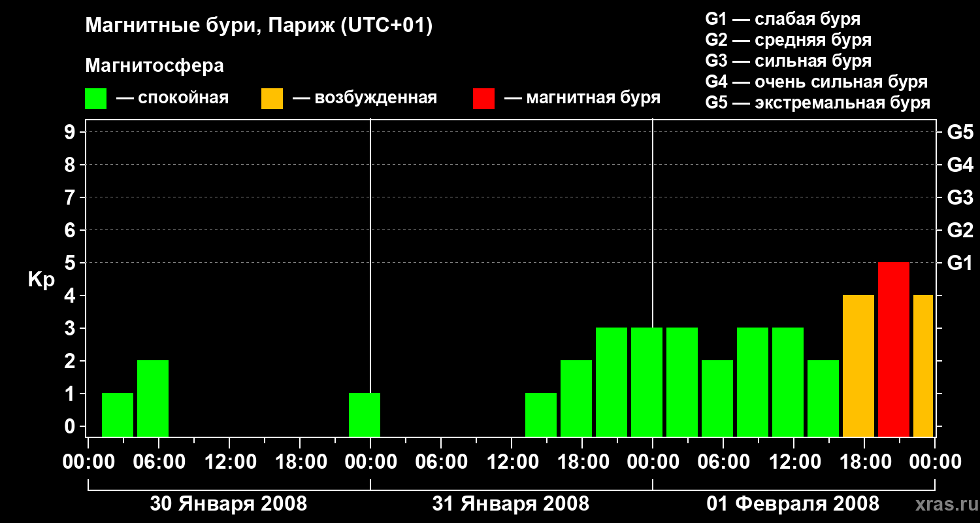Click the Kp 2 green bar directly before the orange bar
The width and height of the screenshot is (980, 523).
pos(823,398)
